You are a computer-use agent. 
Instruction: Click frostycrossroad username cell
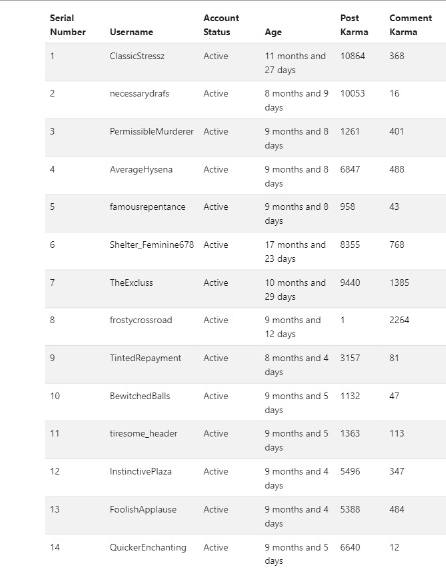(x=141, y=320)
